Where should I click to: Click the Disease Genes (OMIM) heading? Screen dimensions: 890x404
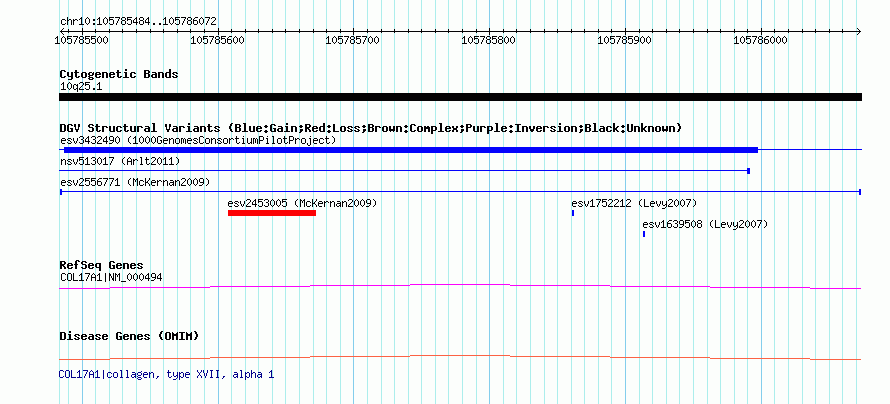click(129, 336)
